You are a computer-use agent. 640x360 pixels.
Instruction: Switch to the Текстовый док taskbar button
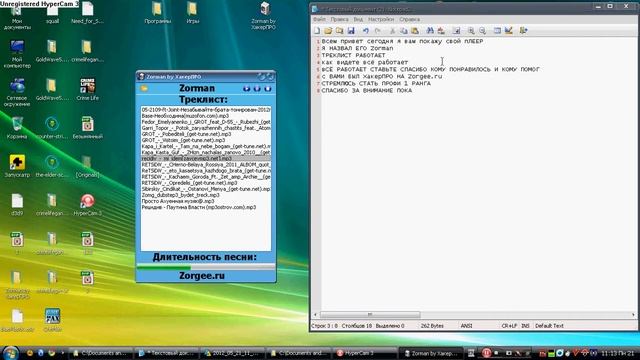coord(167,353)
